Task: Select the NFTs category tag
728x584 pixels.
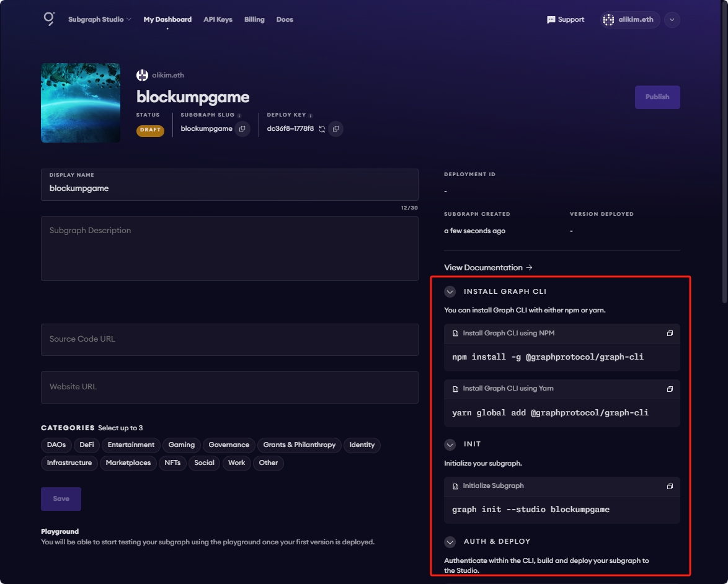Action: point(172,462)
